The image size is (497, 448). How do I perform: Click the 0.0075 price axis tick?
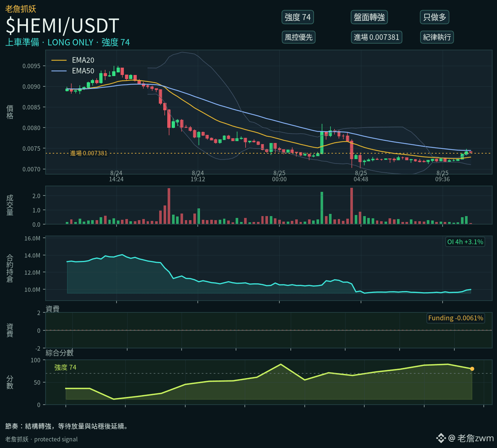pos(32,148)
